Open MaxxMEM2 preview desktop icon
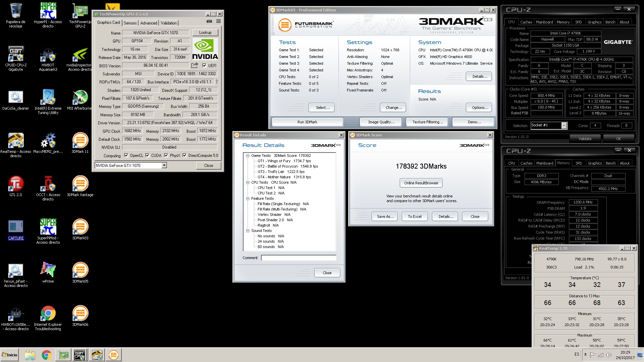 48,143
